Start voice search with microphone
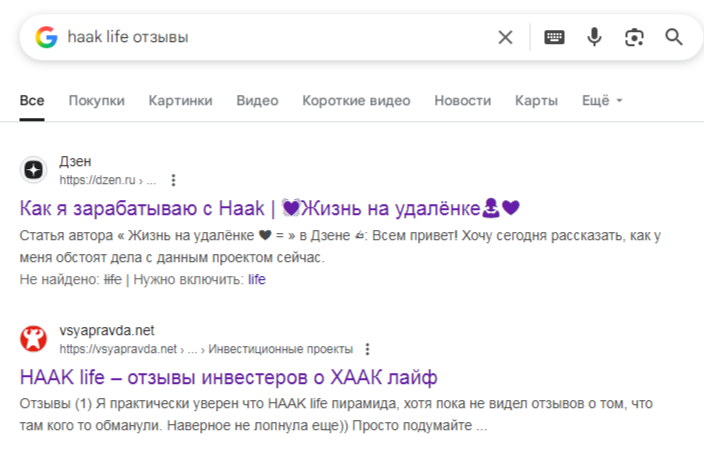 594,37
